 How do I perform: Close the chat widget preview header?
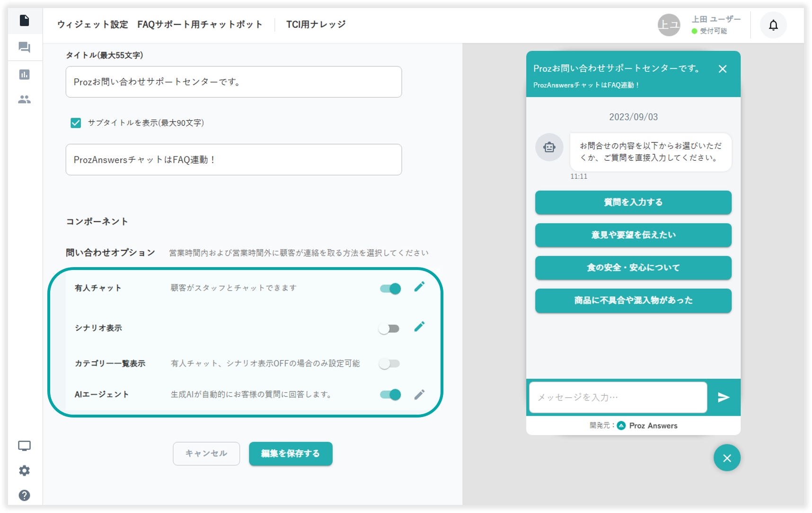[723, 69]
